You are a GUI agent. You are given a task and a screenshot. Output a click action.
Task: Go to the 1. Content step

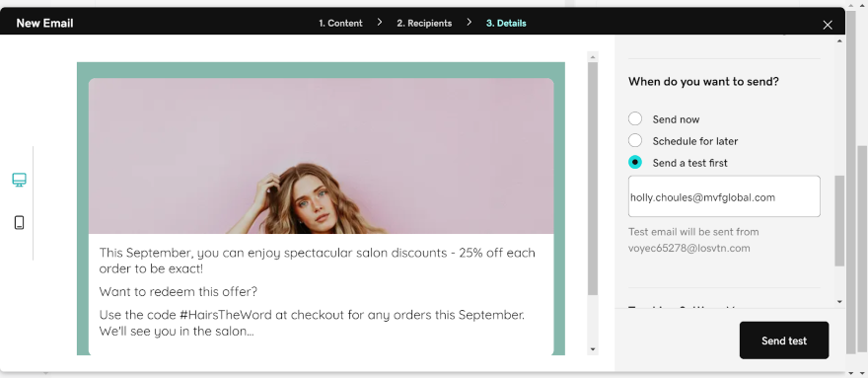340,24
